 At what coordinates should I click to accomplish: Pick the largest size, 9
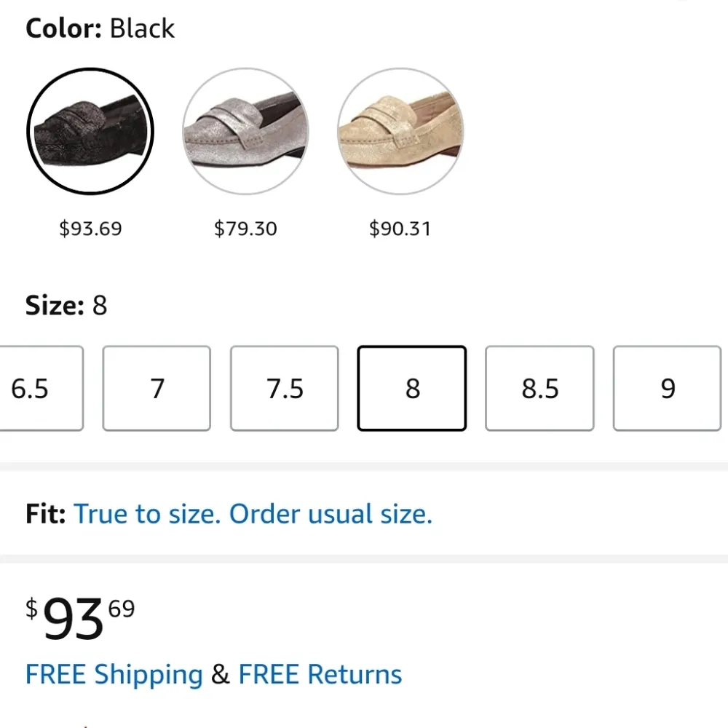pyautogui.click(x=667, y=388)
